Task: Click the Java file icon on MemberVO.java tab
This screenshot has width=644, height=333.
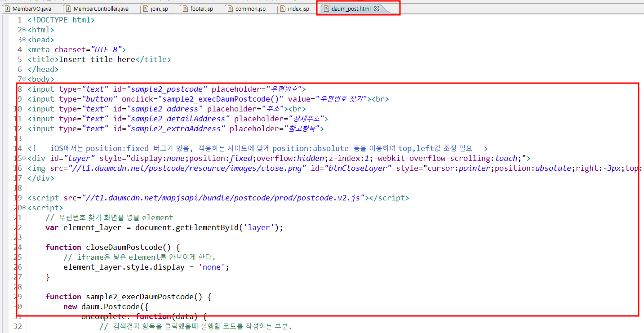Action: [7, 9]
